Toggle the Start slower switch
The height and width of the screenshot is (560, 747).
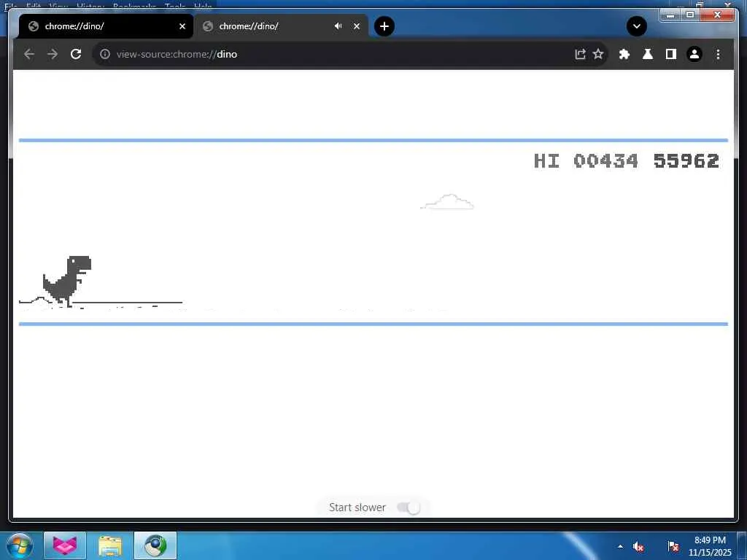(409, 507)
